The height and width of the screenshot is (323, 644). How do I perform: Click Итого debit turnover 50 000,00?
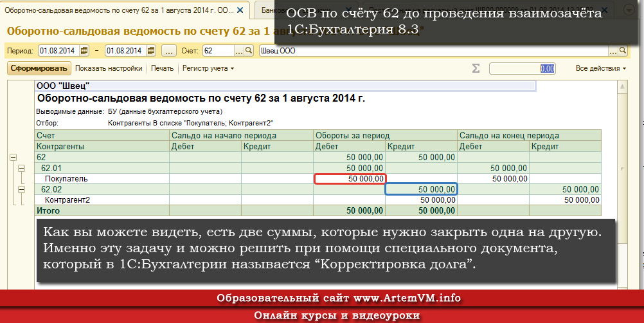coord(350,211)
